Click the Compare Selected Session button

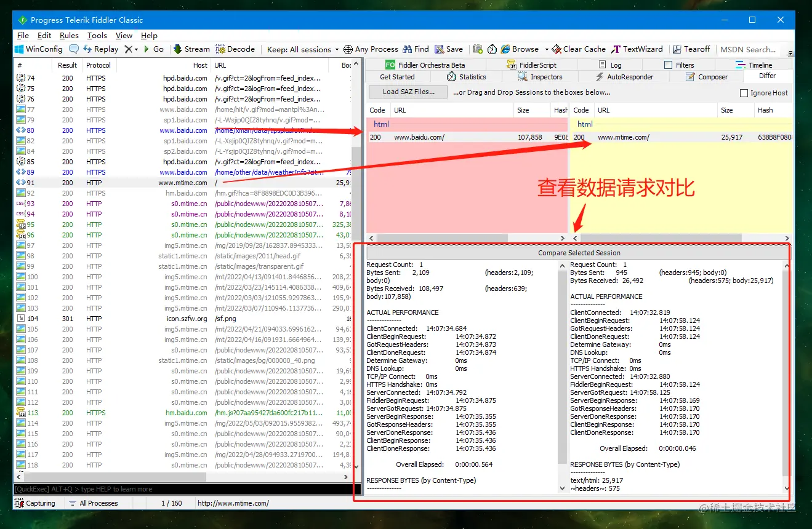pyautogui.click(x=579, y=253)
